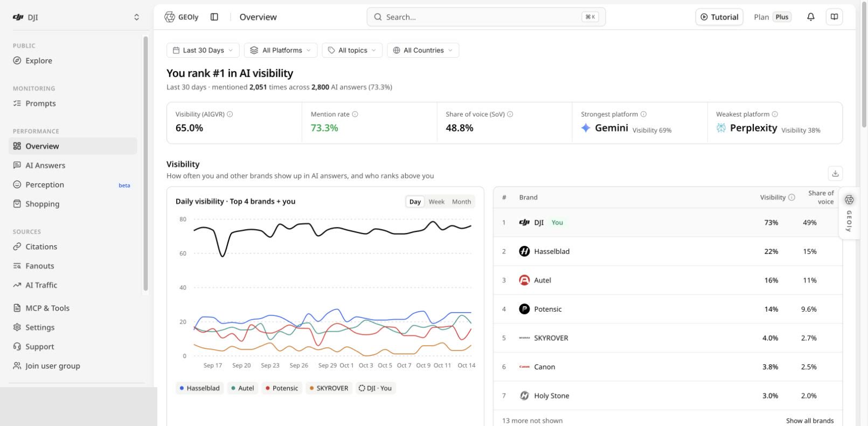868x426 pixels.
Task: Open AI Answers page
Action: point(73,166)
